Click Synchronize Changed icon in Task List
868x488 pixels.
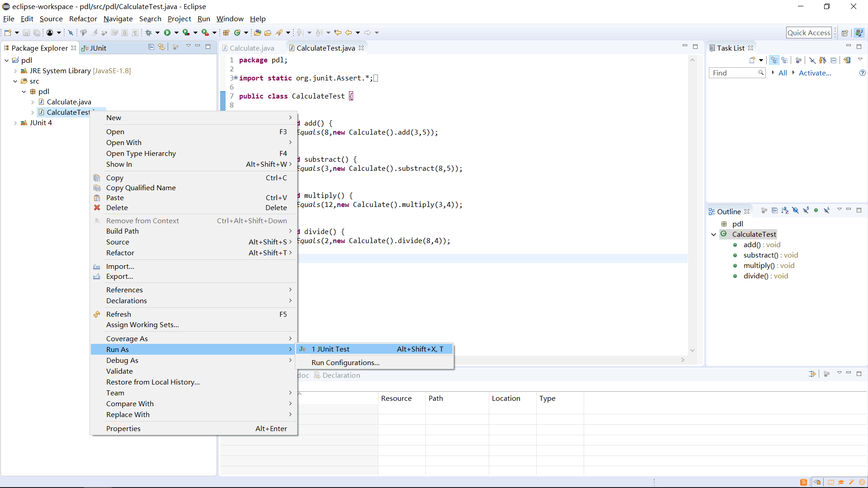(x=847, y=60)
